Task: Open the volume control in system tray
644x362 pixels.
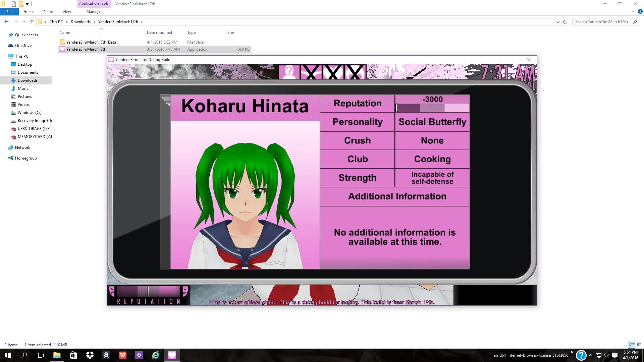Action: coord(606,355)
